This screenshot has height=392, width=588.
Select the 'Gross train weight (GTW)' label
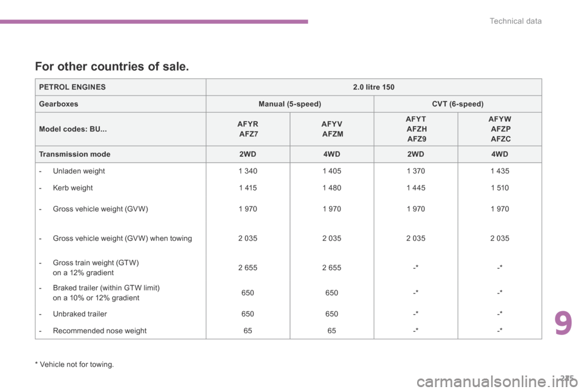pos(96,263)
